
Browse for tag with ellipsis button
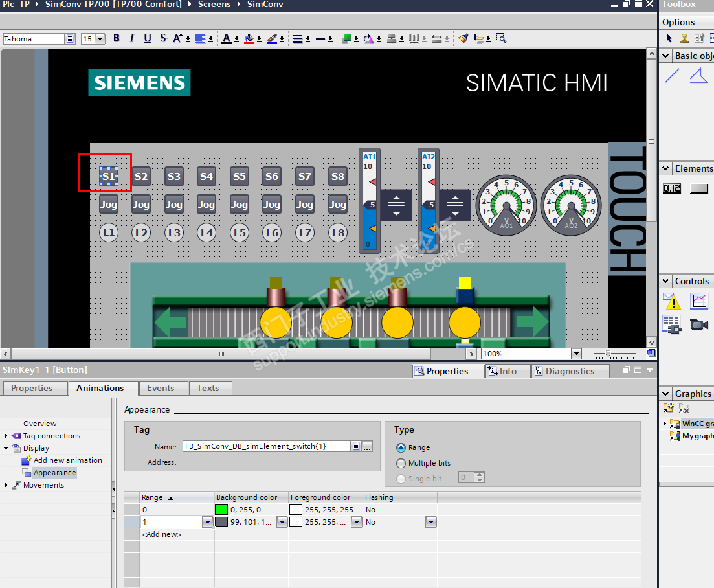(x=367, y=446)
